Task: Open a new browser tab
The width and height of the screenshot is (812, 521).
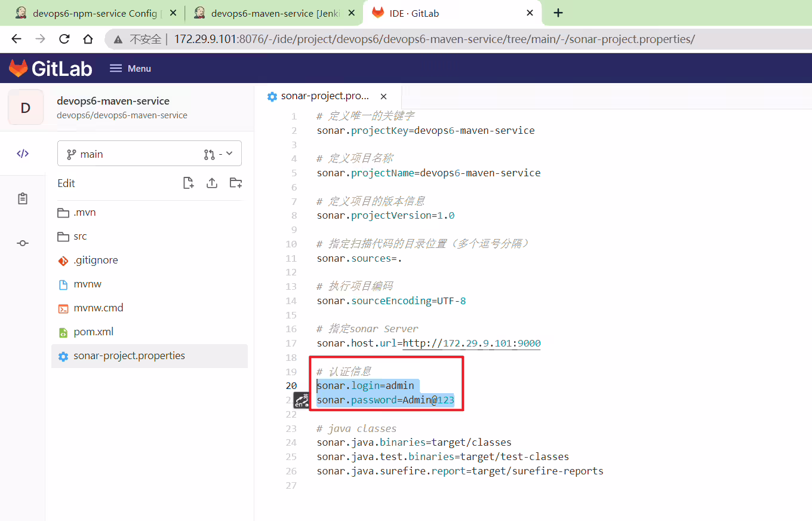Action: pos(558,13)
